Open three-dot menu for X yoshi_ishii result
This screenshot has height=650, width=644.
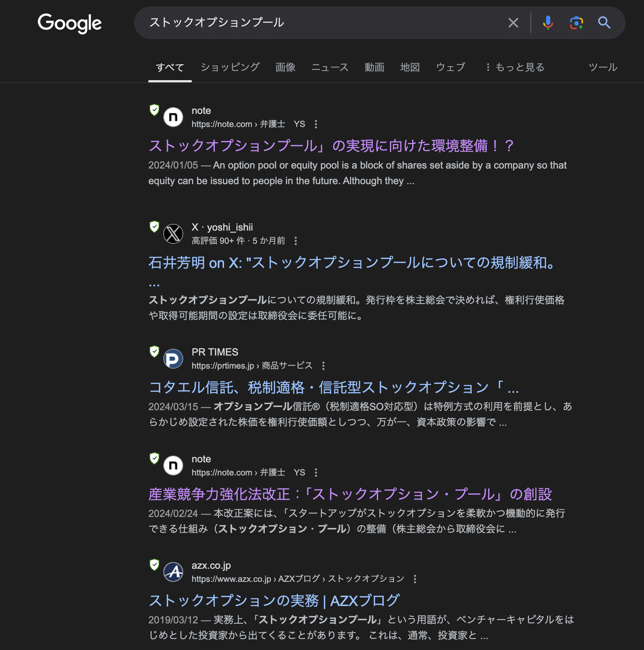pyautogui.click(x=296, y=241)
